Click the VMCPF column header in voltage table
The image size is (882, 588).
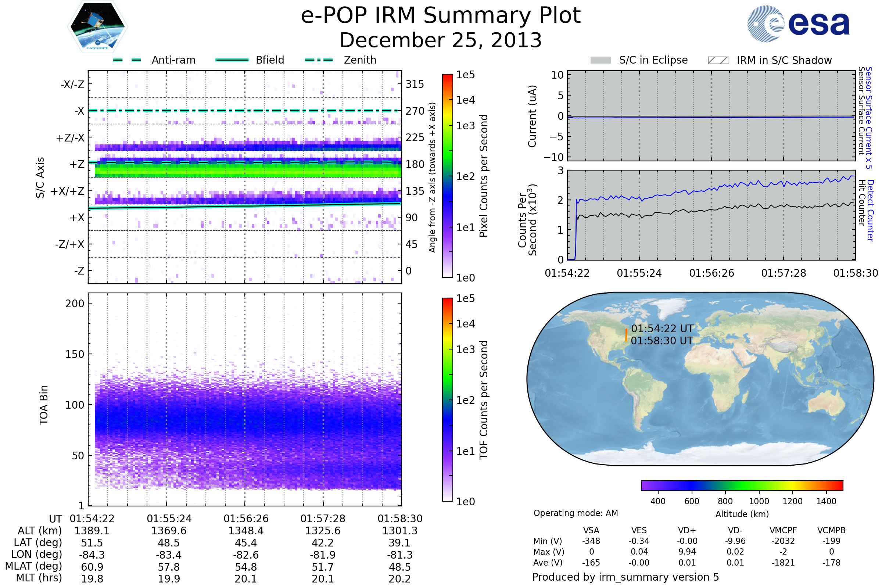pos(783,530)
